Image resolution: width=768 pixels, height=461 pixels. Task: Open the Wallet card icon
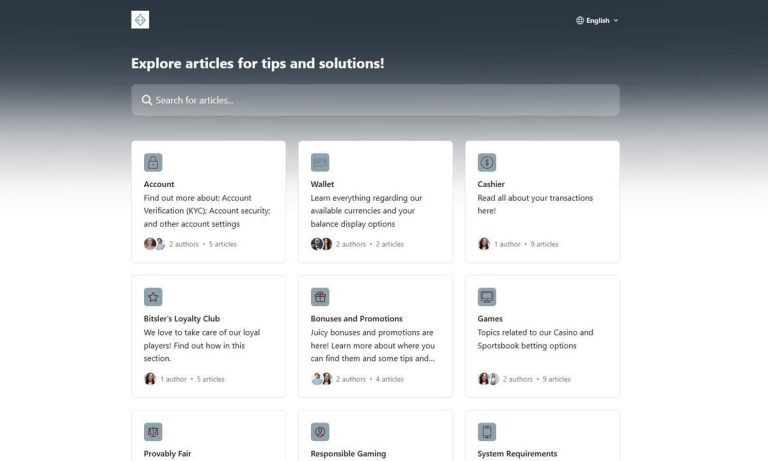[x=320, y=162]
